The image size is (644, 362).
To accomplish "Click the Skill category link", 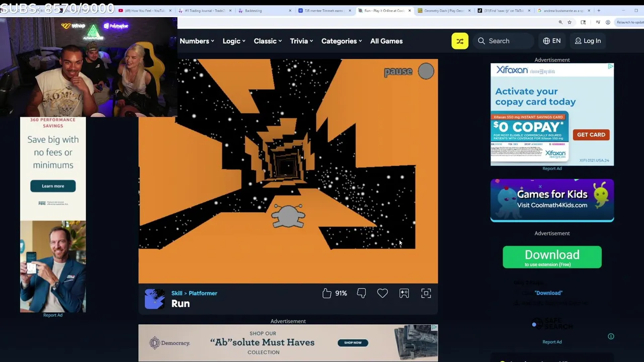I will coord(177,293).
